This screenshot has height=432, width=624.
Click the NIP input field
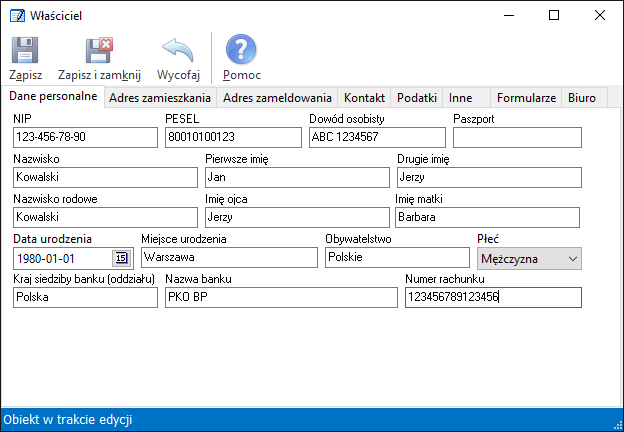(85, 137)
